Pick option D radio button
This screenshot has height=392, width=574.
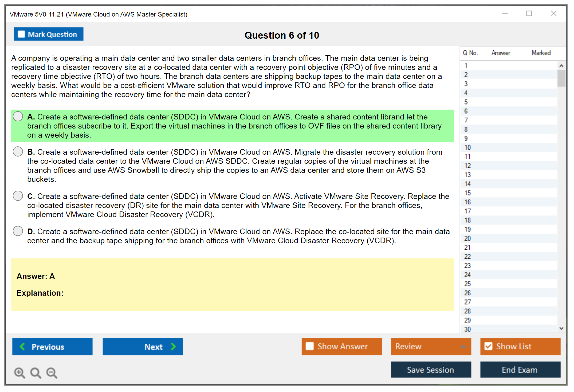(18, 231)
